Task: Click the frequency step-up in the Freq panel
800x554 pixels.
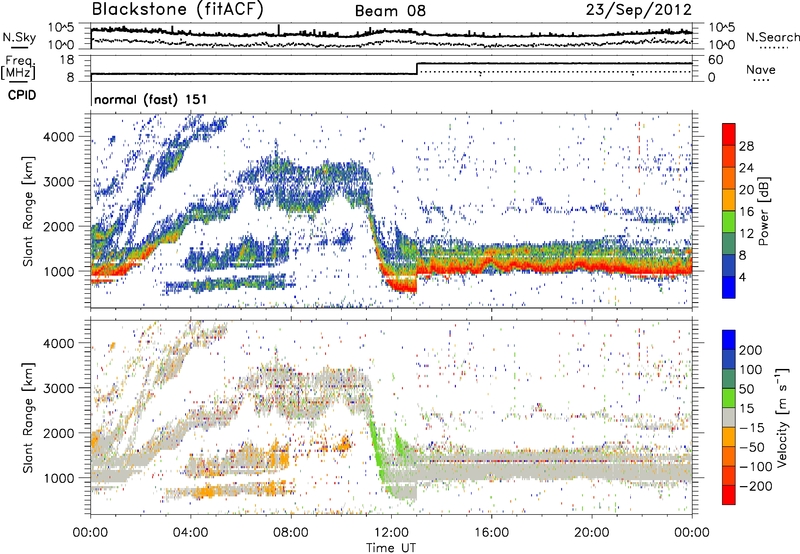Action: pos(417,68)
